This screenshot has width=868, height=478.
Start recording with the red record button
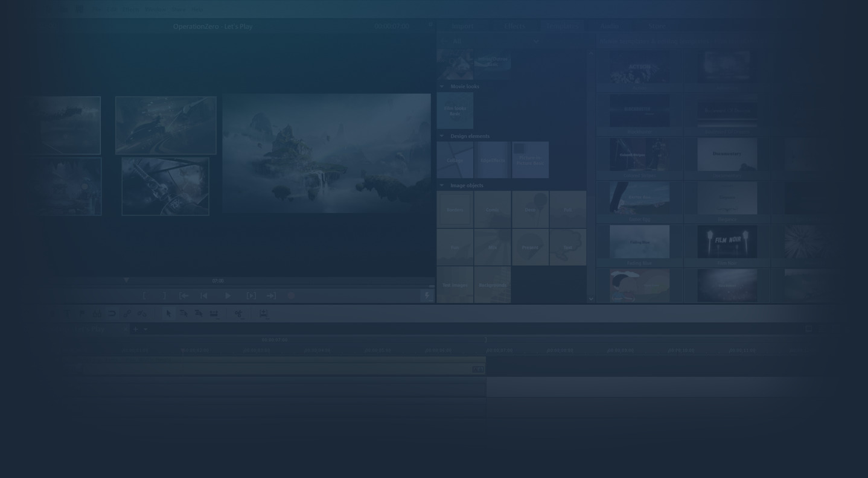coord(292,296)
